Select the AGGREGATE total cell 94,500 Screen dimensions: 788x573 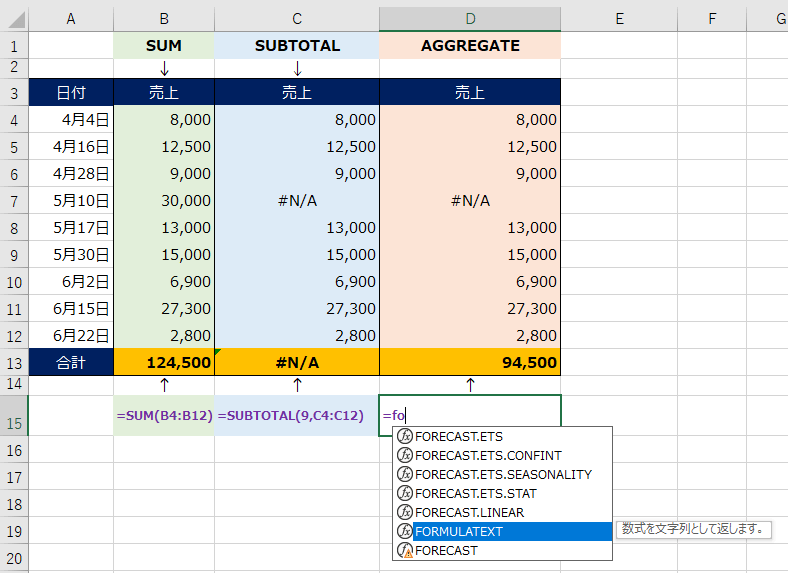click(x=470, y=362)
